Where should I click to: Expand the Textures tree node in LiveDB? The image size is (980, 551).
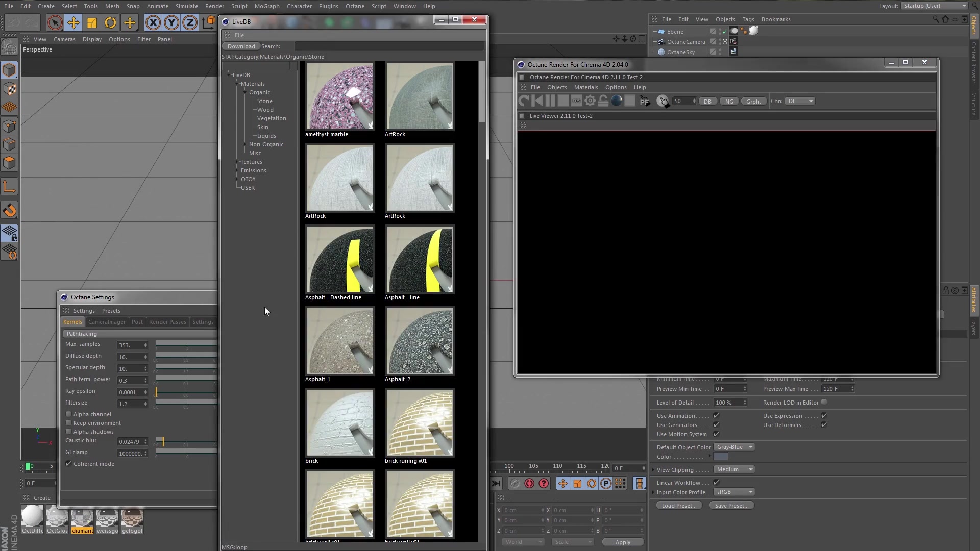coord(237,162)
